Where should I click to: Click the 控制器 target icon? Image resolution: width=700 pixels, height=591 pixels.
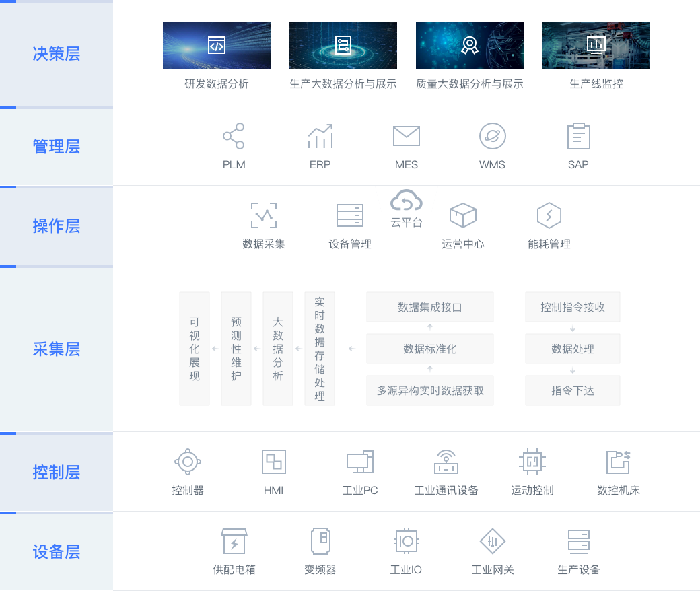pyautogui.click(x=188, y=462)
